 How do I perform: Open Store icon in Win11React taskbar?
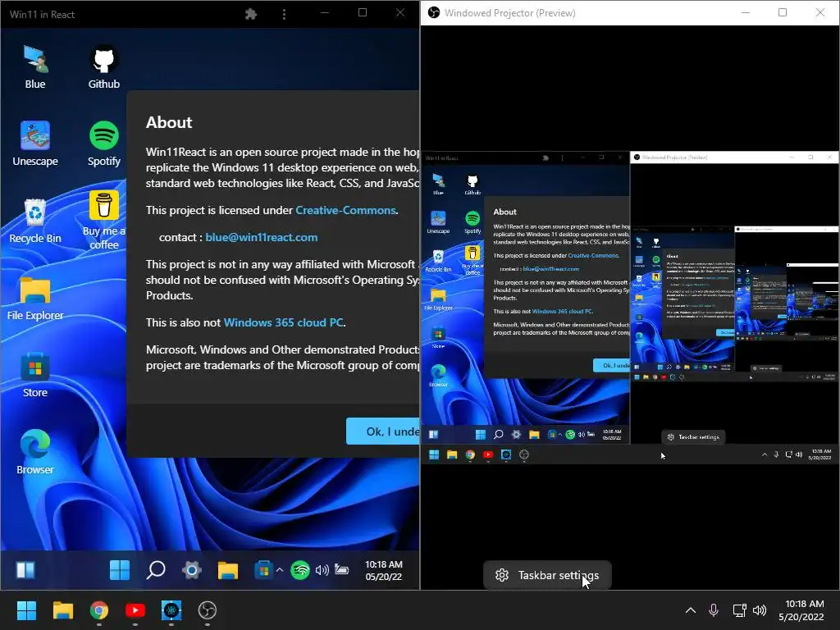[x=262, y=570]
